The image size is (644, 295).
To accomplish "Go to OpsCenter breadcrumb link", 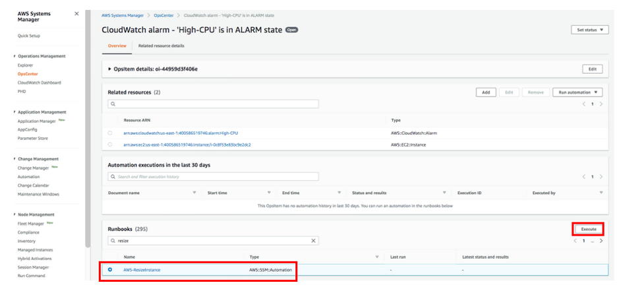I will tap(164, 15).
